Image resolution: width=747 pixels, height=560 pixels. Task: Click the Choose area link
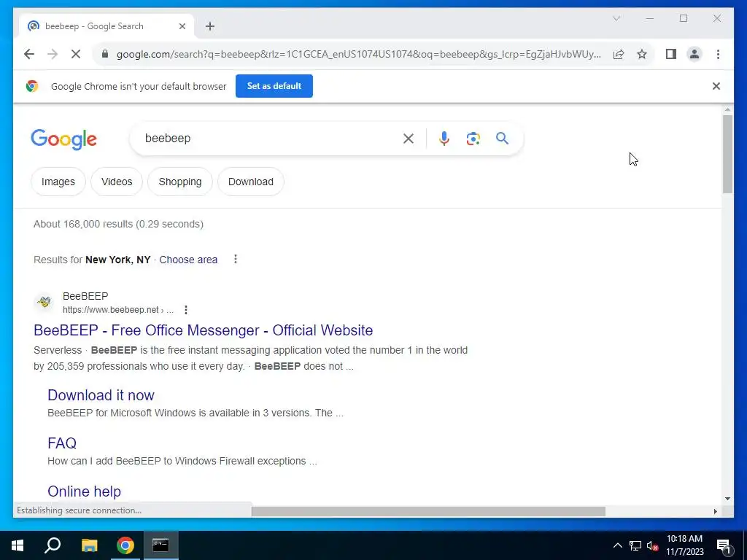(x=188, y=260)
